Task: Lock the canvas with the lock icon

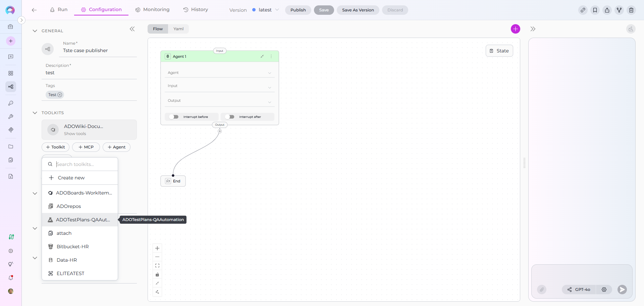Action: pos(157,274)
